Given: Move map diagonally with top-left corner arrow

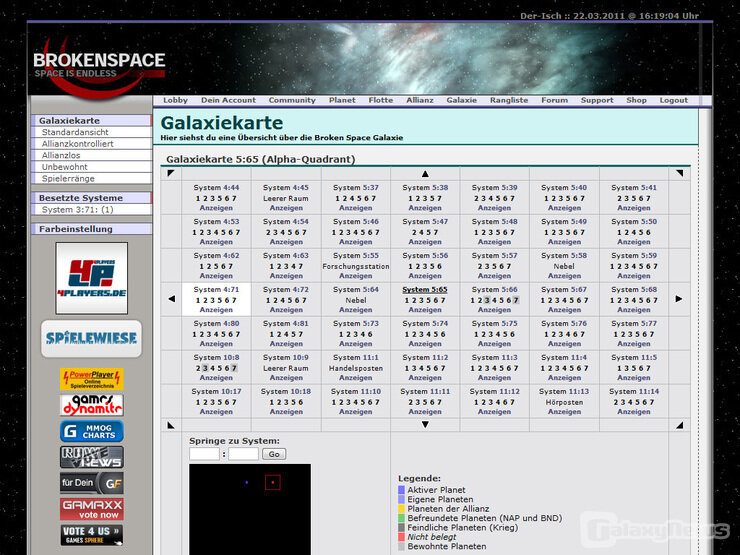Looking at the screenshot, I should pos(171,173).
